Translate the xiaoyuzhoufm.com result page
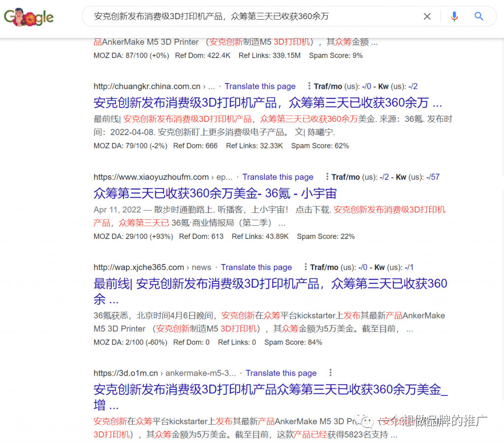 [x=278, y=177]
